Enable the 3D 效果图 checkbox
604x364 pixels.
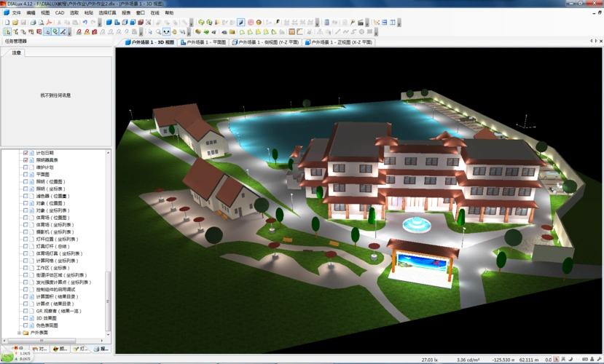pos(26,318)
